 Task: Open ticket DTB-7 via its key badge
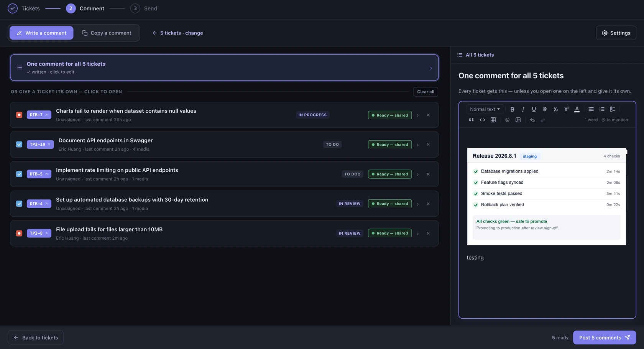tap(39, 115)
